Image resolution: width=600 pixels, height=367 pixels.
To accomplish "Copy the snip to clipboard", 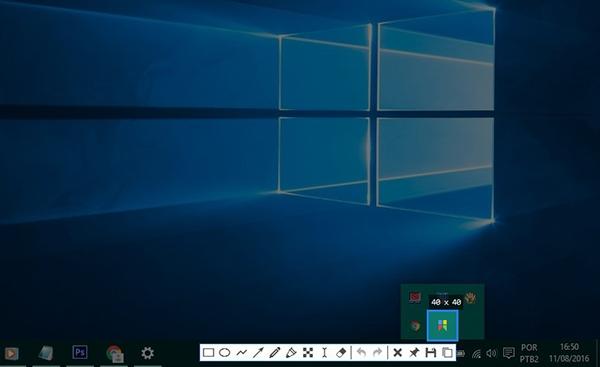I will tap(447, 352).
